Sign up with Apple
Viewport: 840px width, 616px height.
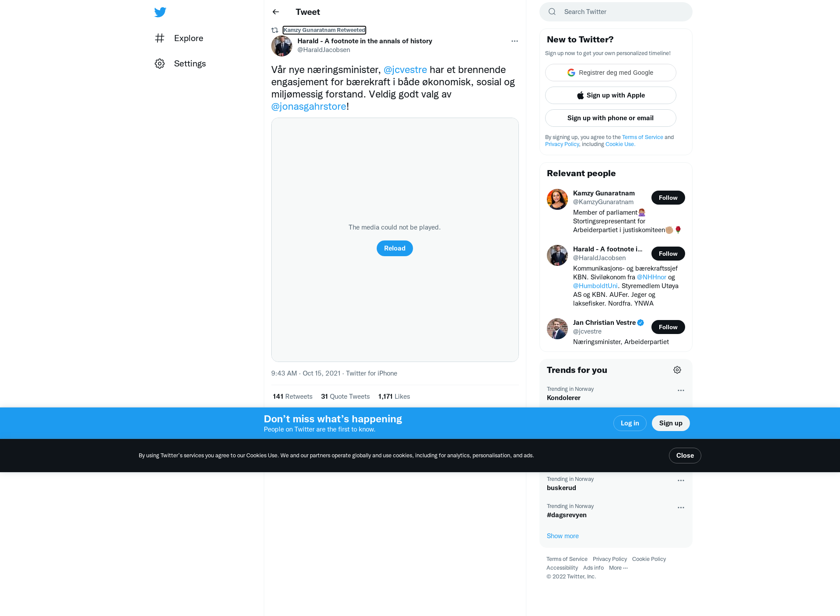pos(611,95)
